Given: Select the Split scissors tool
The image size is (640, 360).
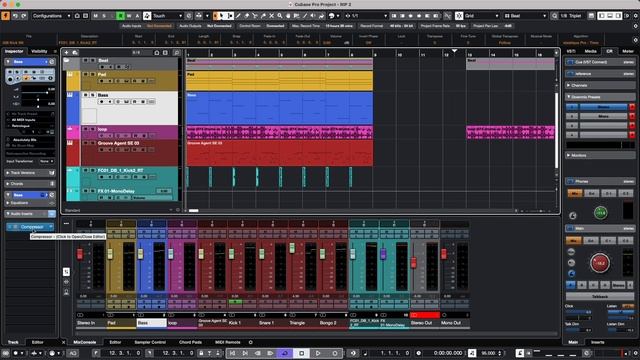Looking at the screenshot, I should pos(255,16).
